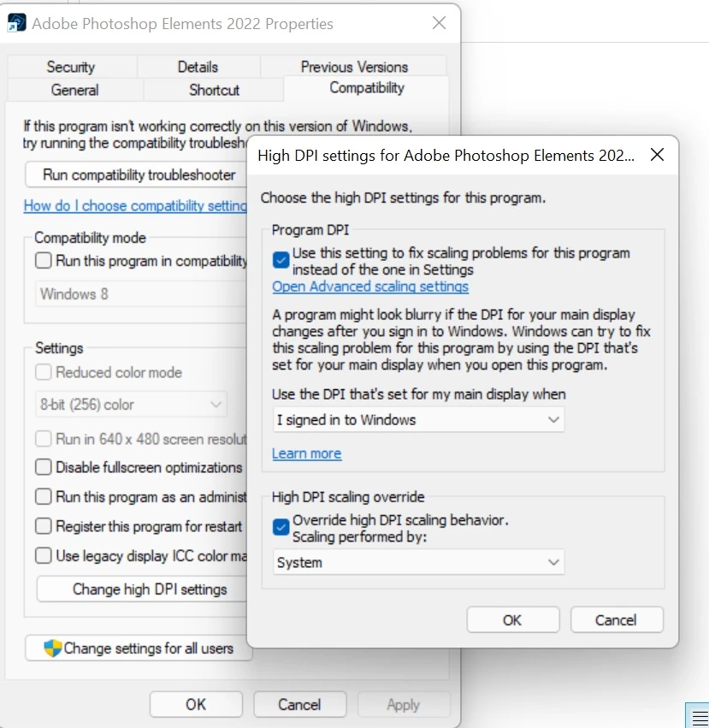709x728 pixels.
Task: Close the High DPI settings dialog
Action: click(657, 155)
